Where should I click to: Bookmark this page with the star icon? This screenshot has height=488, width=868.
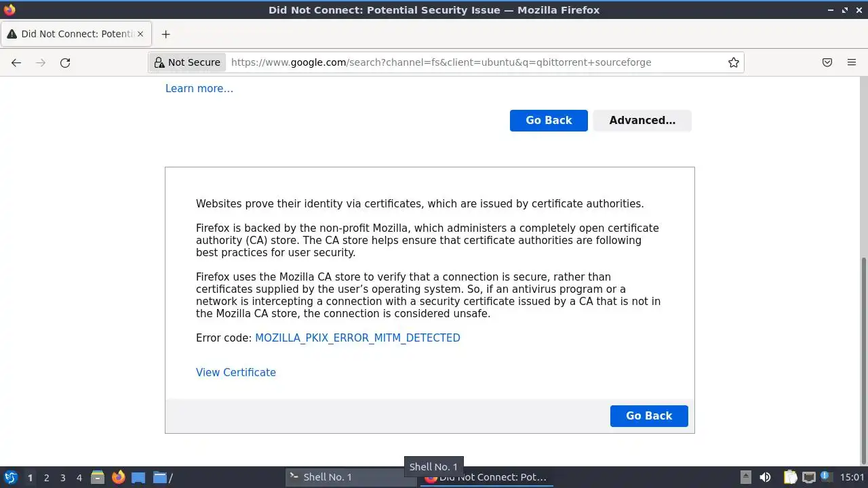[734, 62]
